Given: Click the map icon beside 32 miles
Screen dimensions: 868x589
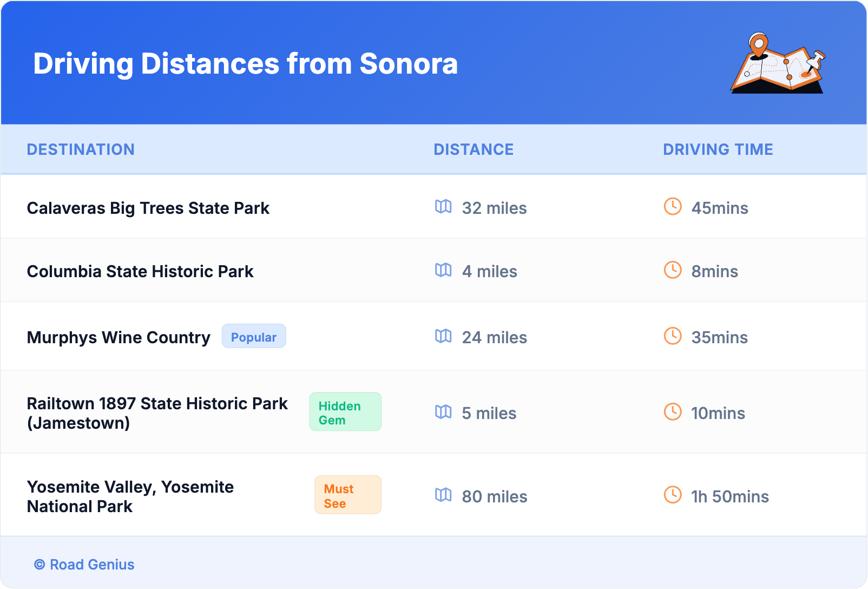Looking at the screenshot, I should pyautogui.click(x=443, y=207).
